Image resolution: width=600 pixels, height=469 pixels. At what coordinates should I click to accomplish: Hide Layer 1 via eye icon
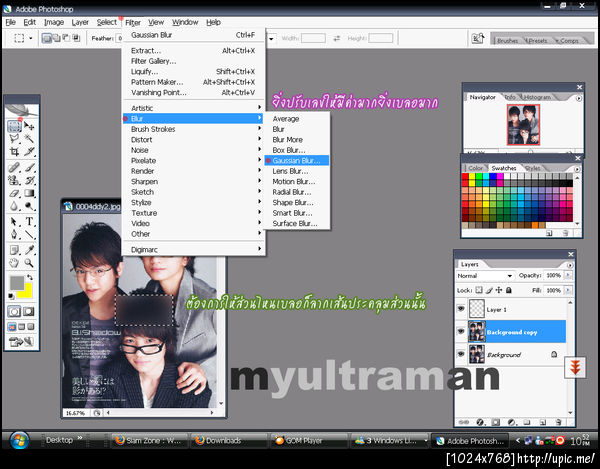(x=461, y=308)
